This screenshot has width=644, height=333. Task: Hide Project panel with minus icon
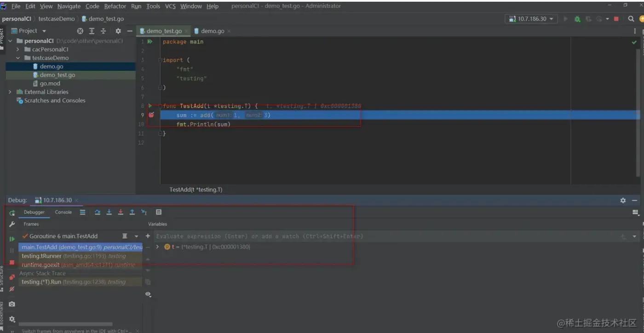click(130, 31)
